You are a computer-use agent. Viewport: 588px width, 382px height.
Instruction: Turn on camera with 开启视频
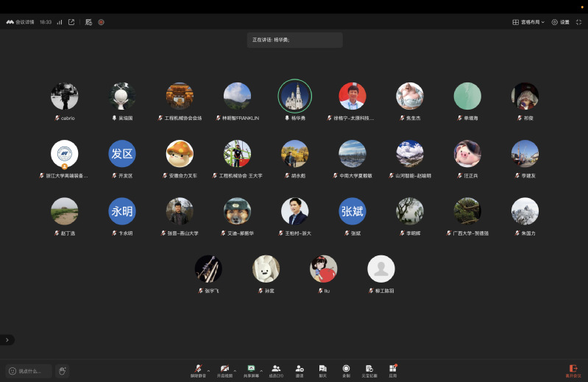click(224, 369)
